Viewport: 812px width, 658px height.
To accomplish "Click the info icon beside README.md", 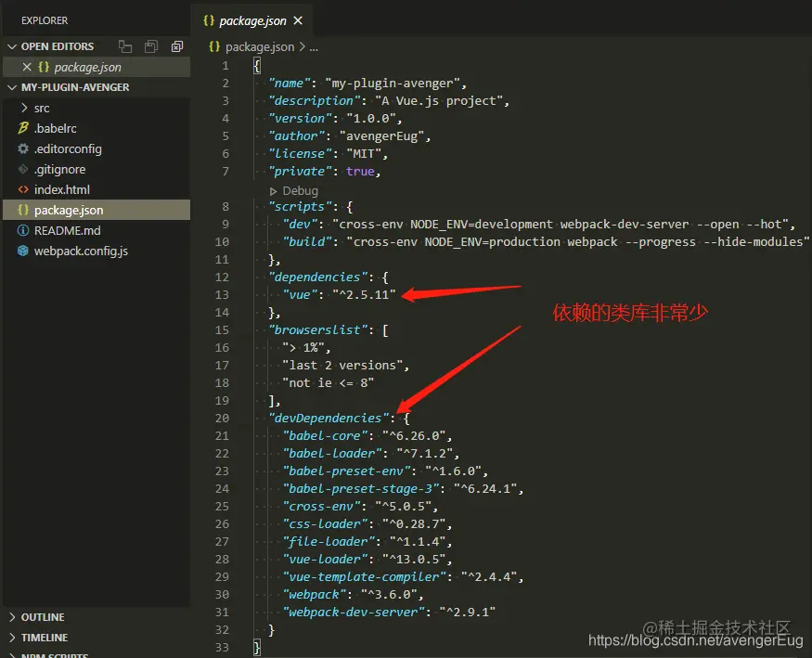I will [x=23, y=230].
